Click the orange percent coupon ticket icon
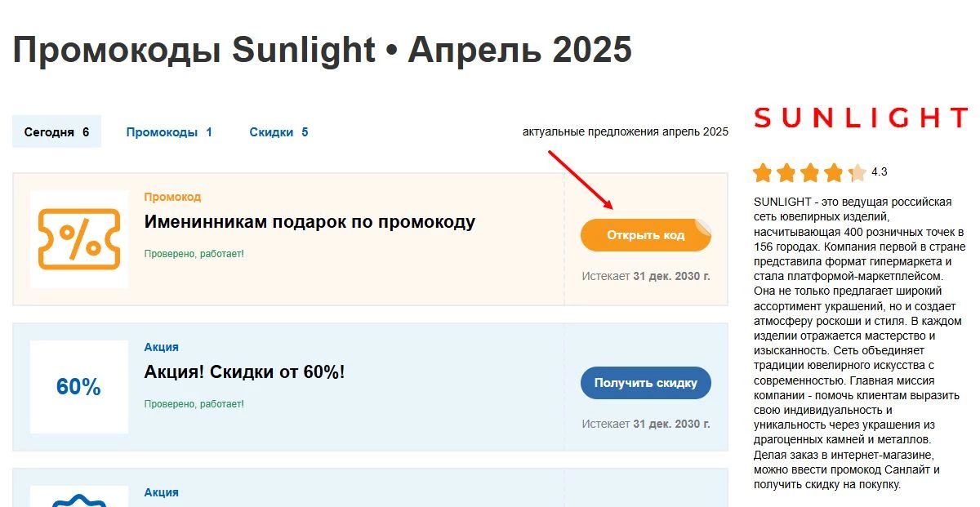This screenshot has width=980, height=507. pos(79,238)
